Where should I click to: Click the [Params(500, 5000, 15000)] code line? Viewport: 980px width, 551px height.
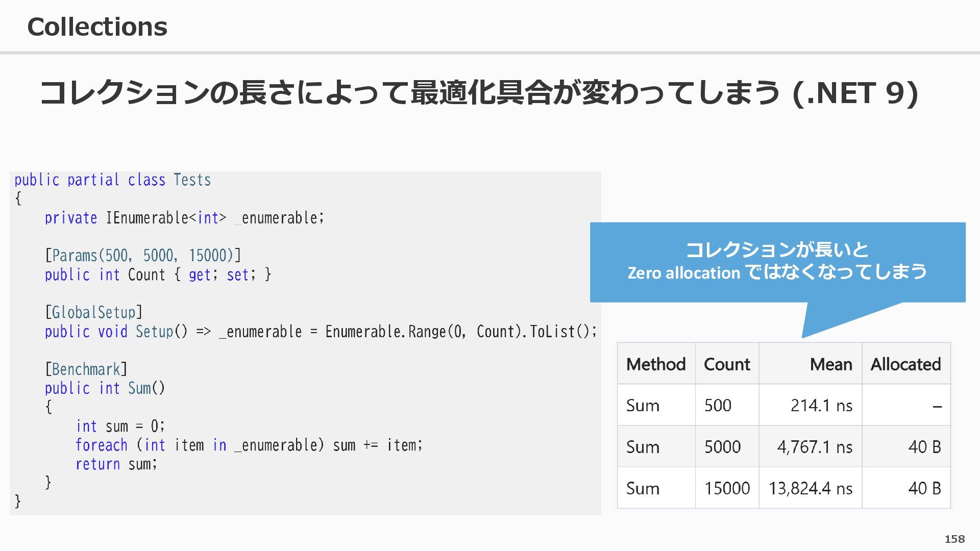click(x=143, y=256)
